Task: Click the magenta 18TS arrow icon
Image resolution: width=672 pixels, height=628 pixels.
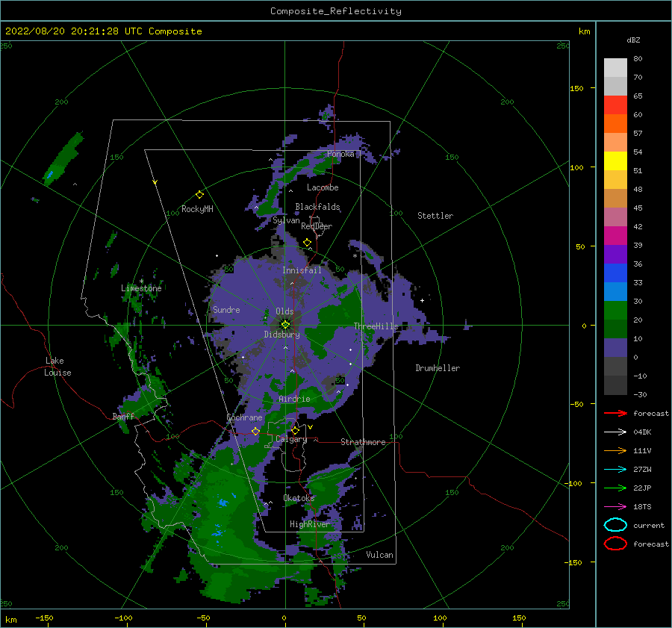Action: point(615,507)
